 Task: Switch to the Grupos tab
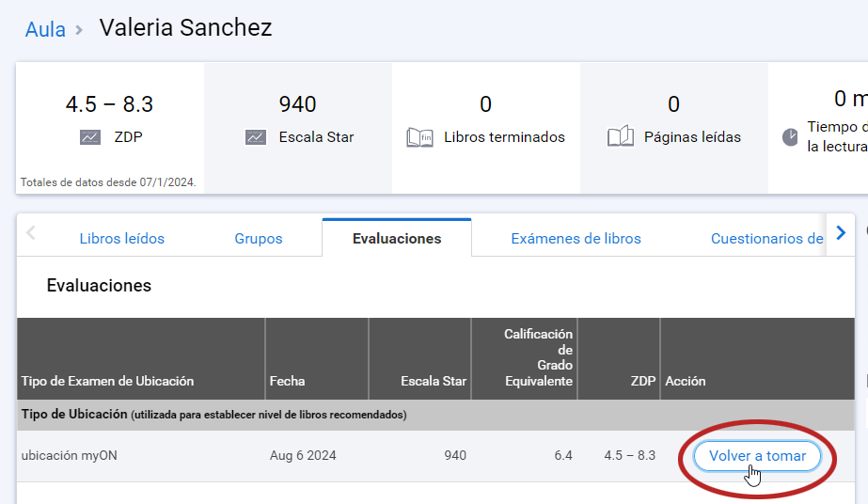coord(259,239)
